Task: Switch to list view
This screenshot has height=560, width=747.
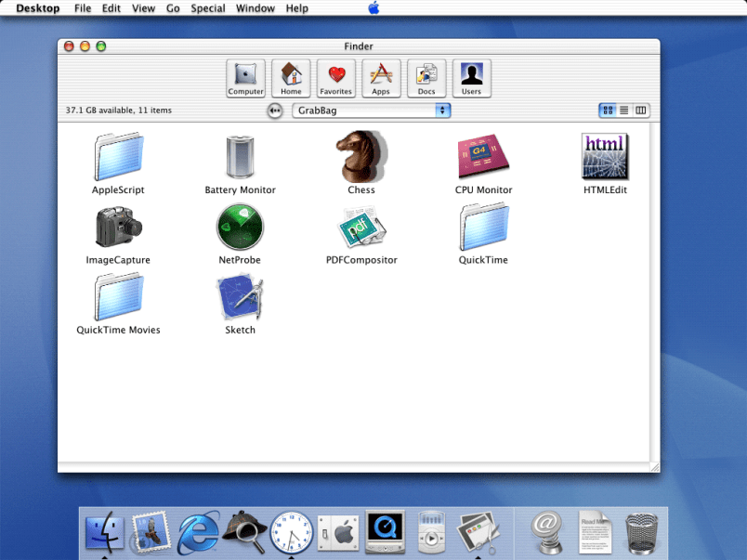Action: coord(624,111)
